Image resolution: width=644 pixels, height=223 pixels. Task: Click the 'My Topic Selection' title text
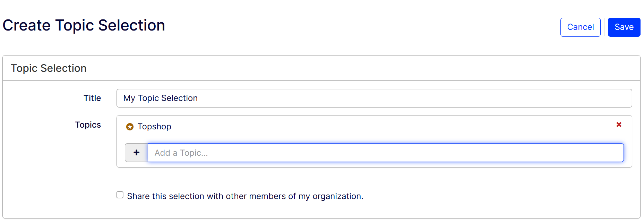161,98
